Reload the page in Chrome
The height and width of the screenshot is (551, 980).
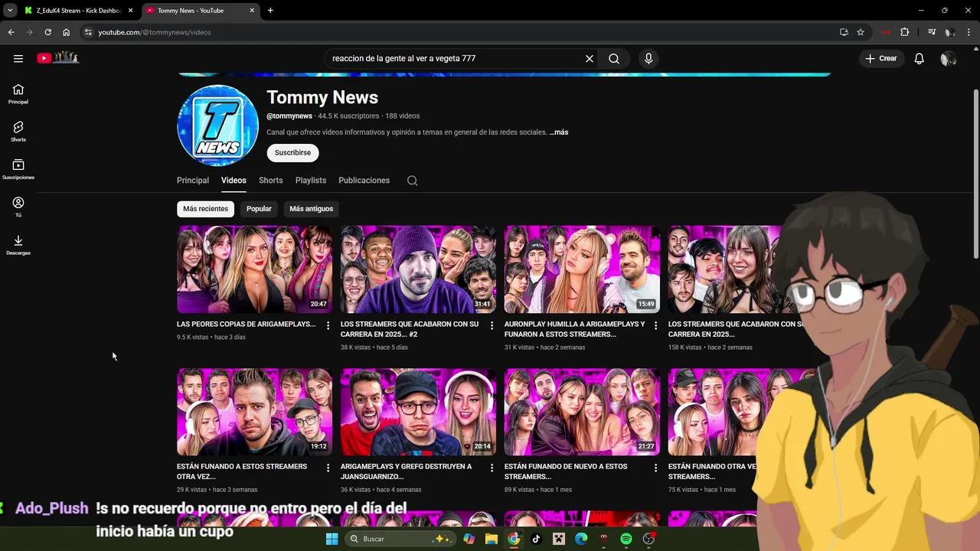tap(47, 32)
